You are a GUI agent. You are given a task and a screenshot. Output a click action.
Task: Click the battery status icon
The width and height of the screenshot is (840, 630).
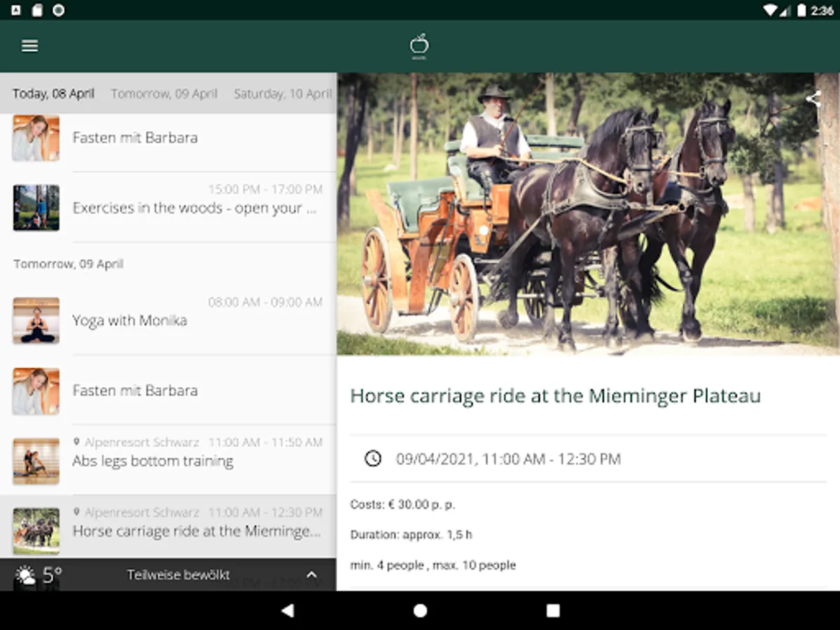click(x=801, y=10)
